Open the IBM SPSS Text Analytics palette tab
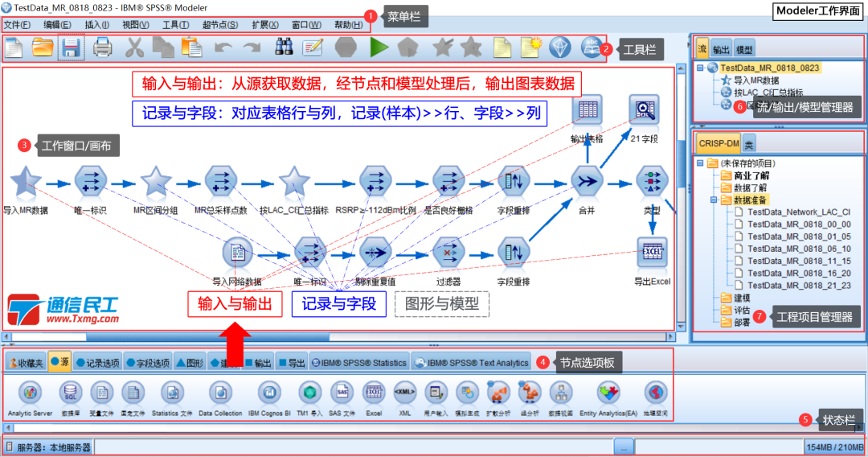This screenshot has height=457, width=868. pyautogui.click(x=472, y=363)
